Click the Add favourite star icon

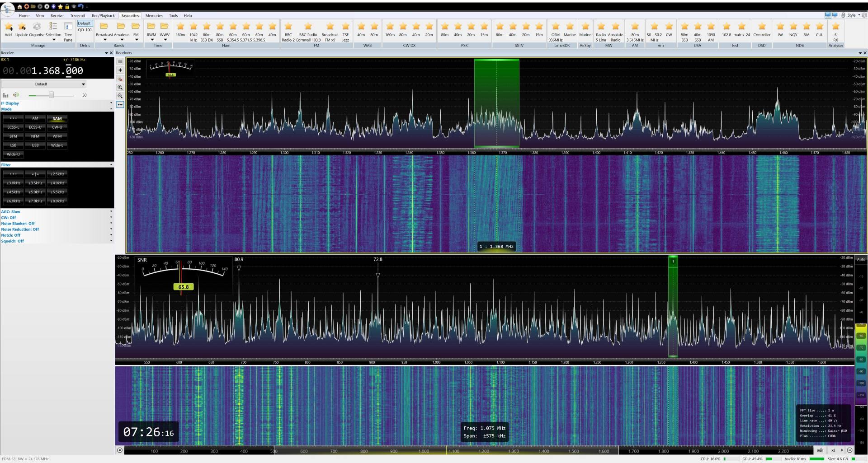[x=8, y=27]
